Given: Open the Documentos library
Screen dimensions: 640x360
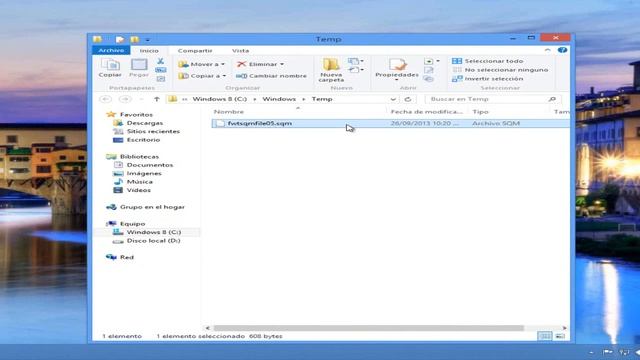Looking at the screenshot, I should [x=150, y=165].
